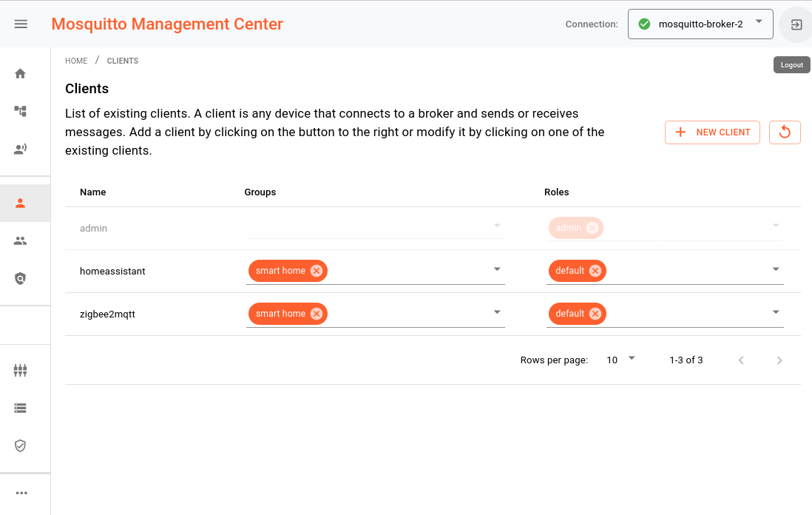
Task: Refresh the clients list with reload icon
Action: click(785, 132)
